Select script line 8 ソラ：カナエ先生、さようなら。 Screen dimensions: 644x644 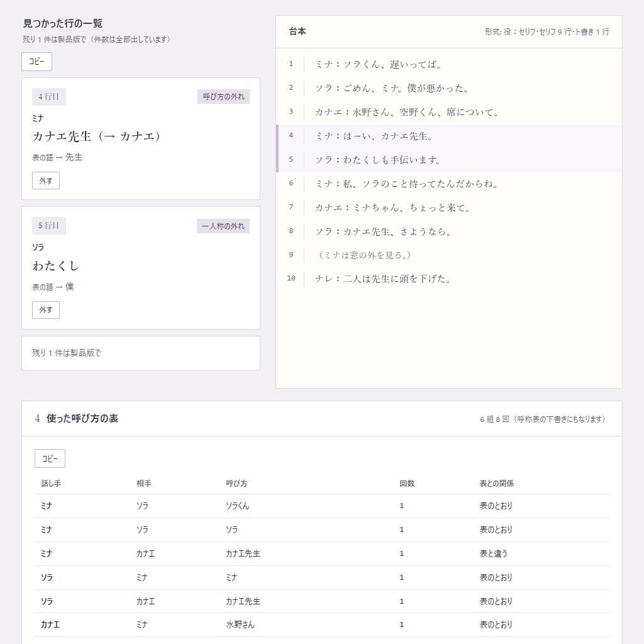(449, 231)
